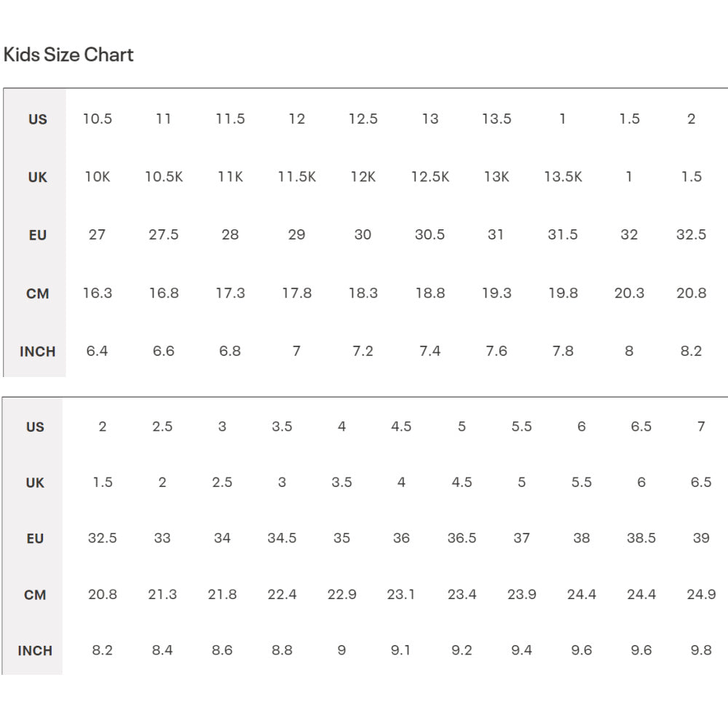Select the EU 38.5 cell
The width and height of the screenshot is (728, 728).
pyautogui.click(x=641, y=538)
